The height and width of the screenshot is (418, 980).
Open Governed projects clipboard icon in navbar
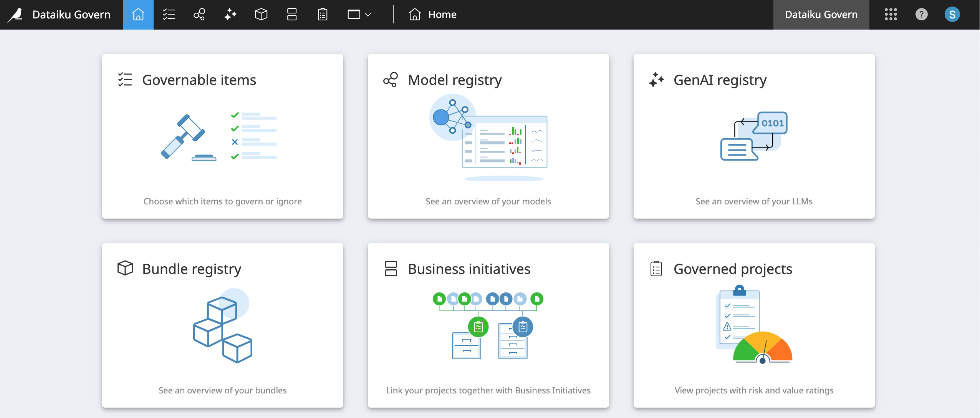(x=323, y=15)
